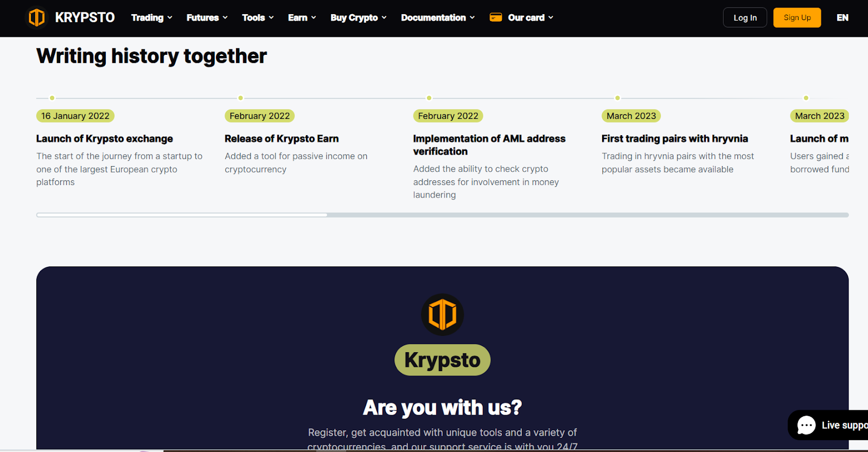Click the timeline dot above First trading pairs
Image resolution: width=868 pixels, height=452 pixels.
[x=617, y=98]
